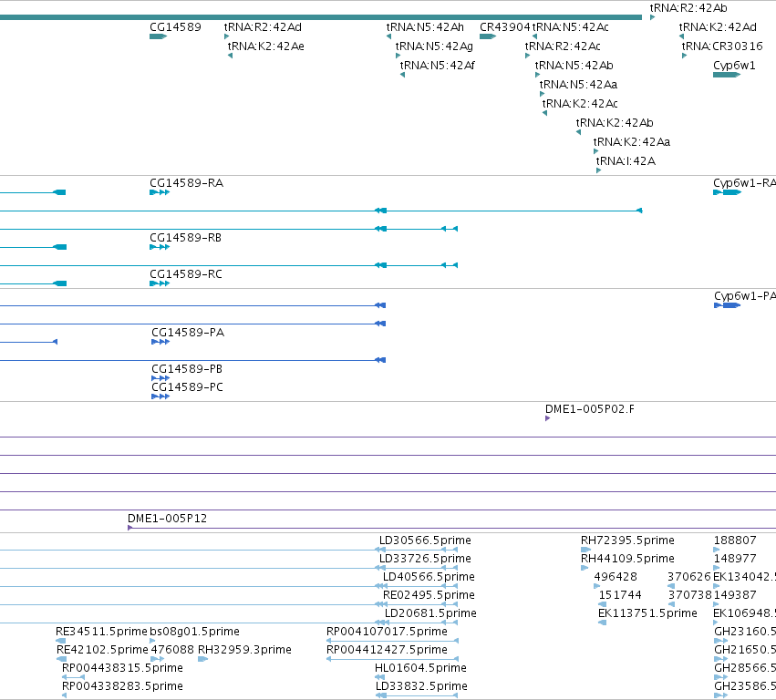
Task: Click tRNA:R2:42Ab label at top
Action: pos(688,8)
